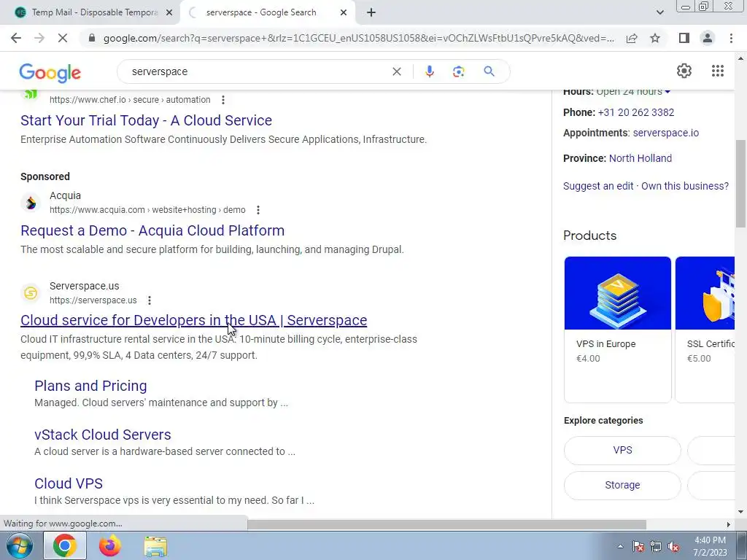Launch Firefox from the taskbar
Image resolution: width=747 pixels, height=560 pixels.
[110, 545]
